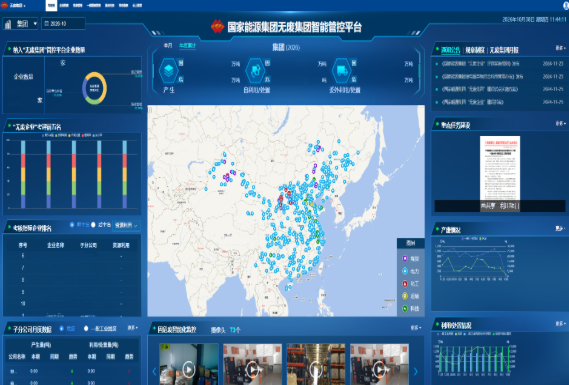Switch to the 无废集团月报 tab
Image resolution: width=569 pixels, height=385 pixels.
(x=504, y=50)
